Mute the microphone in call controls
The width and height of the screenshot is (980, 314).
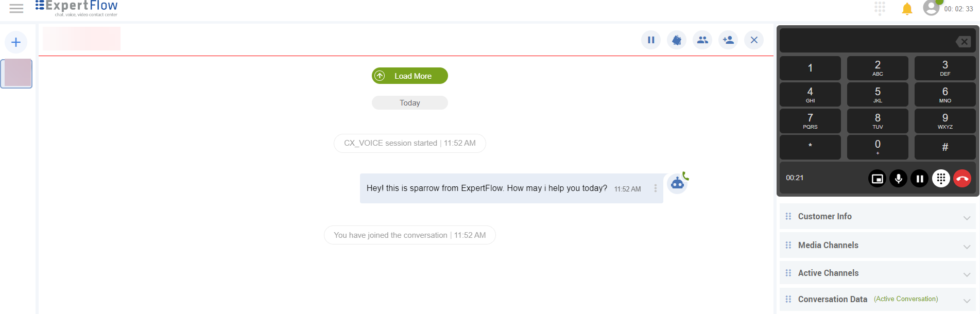click(898, 179)
